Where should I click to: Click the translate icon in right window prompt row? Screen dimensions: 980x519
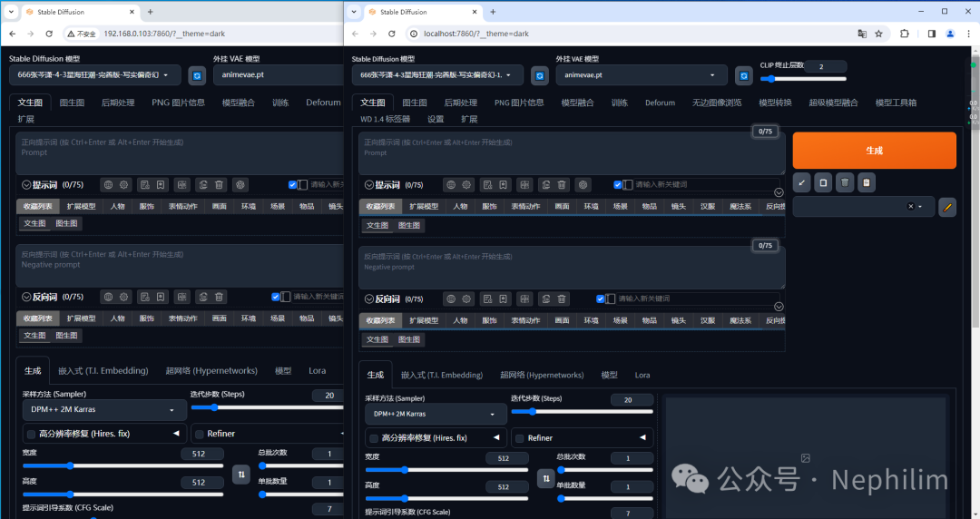point(524,184)
